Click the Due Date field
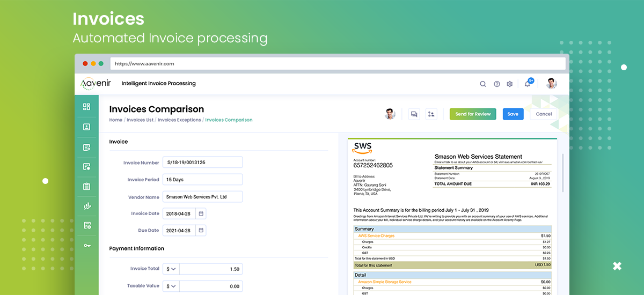Image resolution: width=644 pixels, height=295 pixels. (179, 230)
